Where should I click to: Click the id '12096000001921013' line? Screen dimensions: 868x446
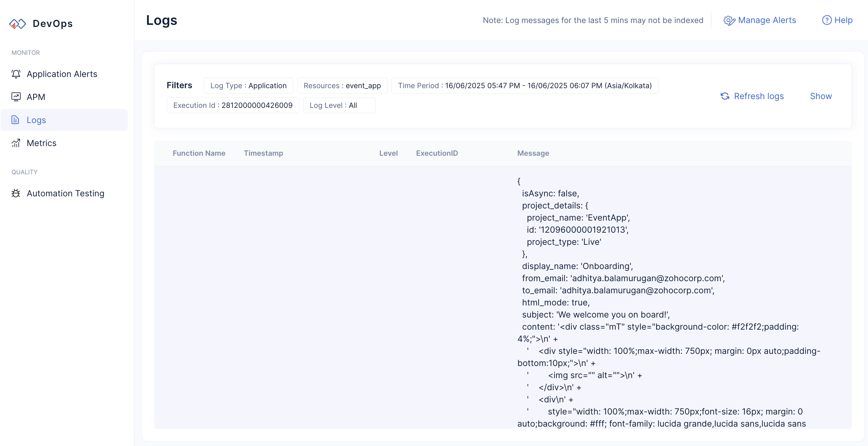578,230
